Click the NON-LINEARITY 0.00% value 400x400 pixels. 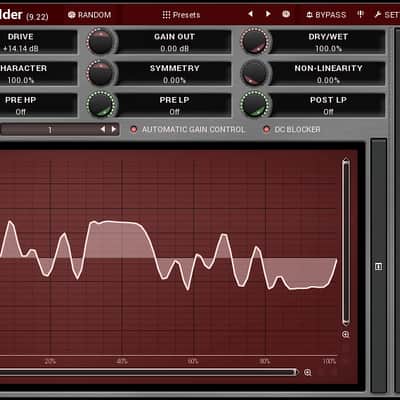328,80
